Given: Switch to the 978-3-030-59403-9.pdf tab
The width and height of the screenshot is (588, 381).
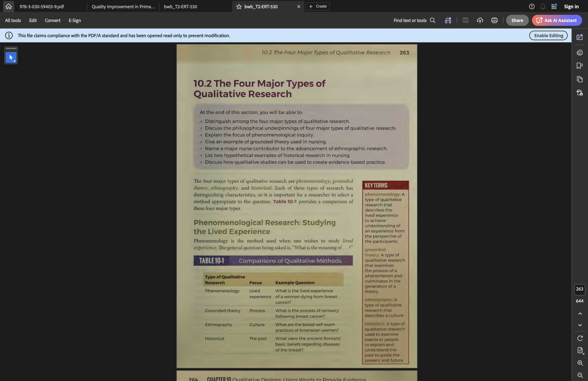Looking at the screenshot, I should tap(41, 6).
